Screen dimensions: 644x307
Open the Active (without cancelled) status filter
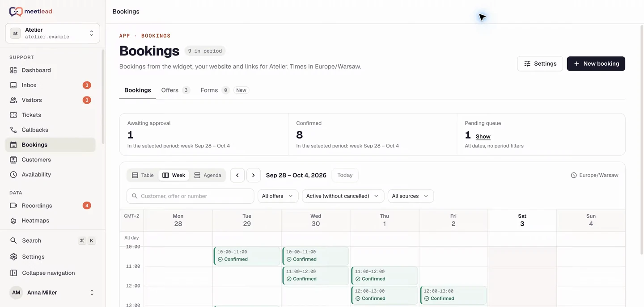(x=343, y=196)
